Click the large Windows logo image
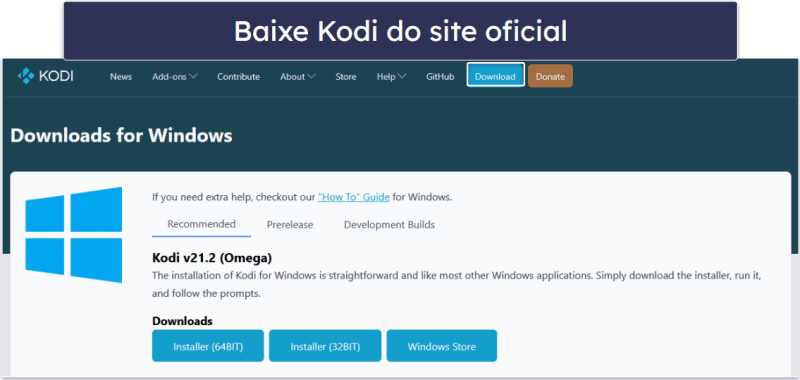 (73, 235)
